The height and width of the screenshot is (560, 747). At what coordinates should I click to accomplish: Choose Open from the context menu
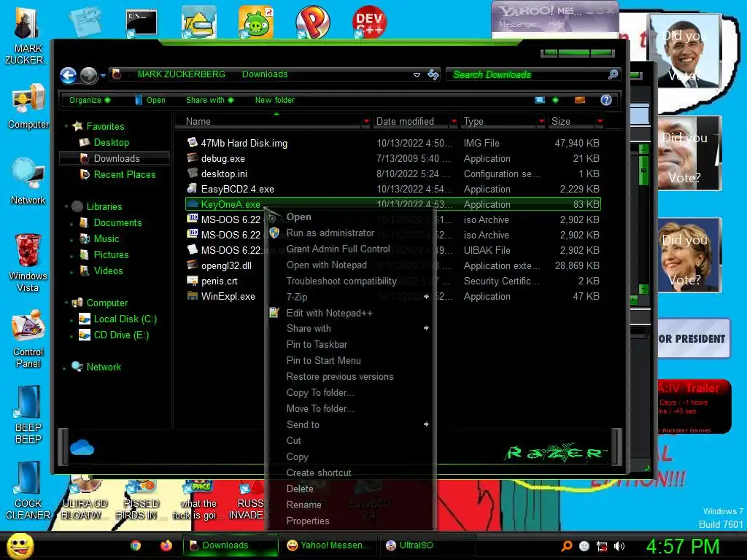298,217
